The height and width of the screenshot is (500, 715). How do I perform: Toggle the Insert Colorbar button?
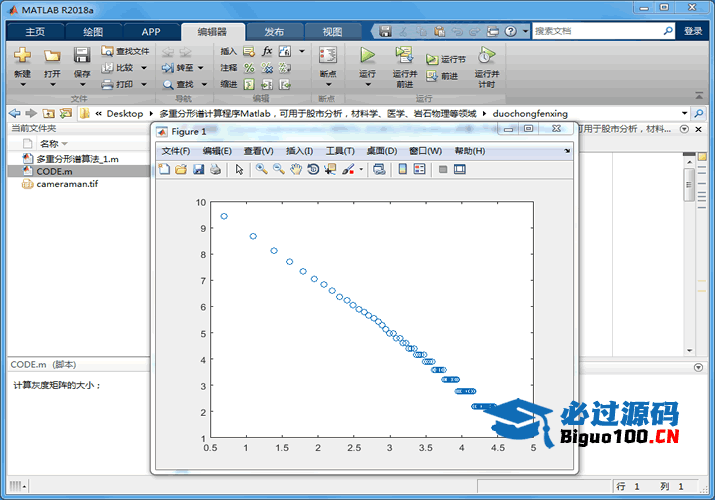tap(402, 170)
